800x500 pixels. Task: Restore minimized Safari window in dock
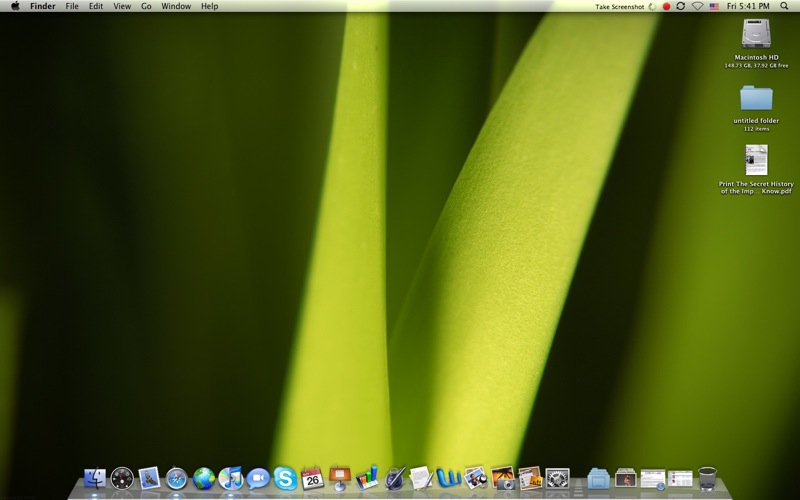(x=653, y=479)
